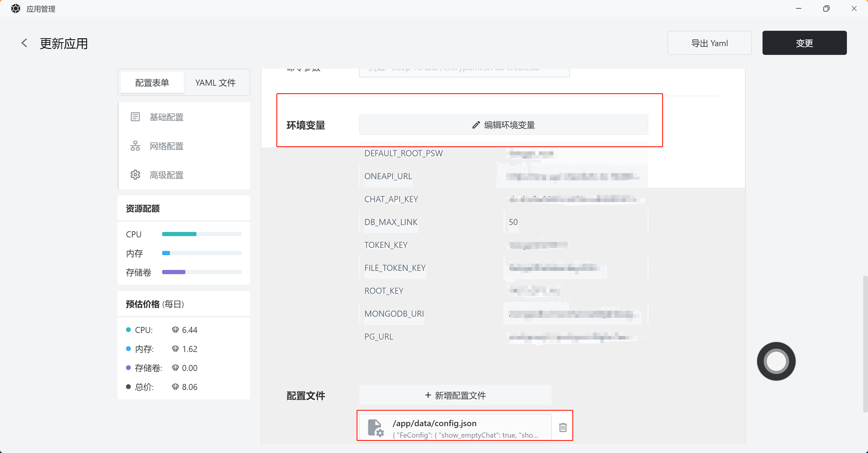Screen dimensions: 868x453
Task: Switch to the YAML 文件 tab
Action: tap(215, 83)
